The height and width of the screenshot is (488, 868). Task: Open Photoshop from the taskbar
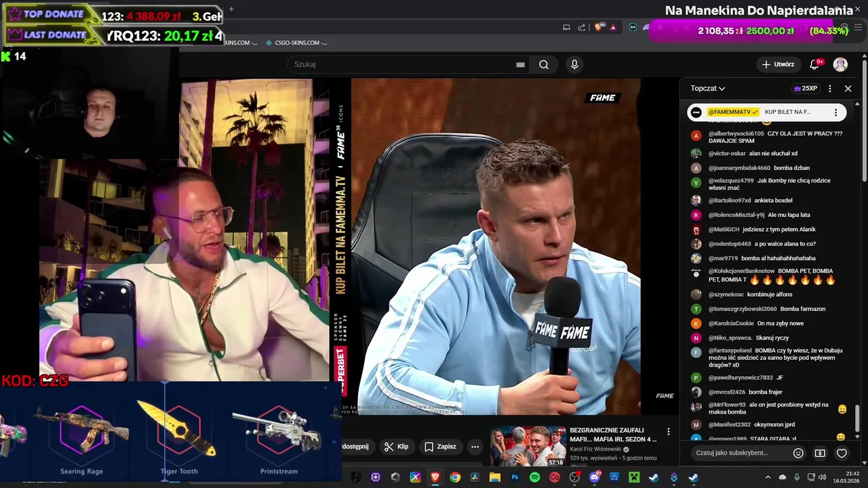[x=515, y=477]
